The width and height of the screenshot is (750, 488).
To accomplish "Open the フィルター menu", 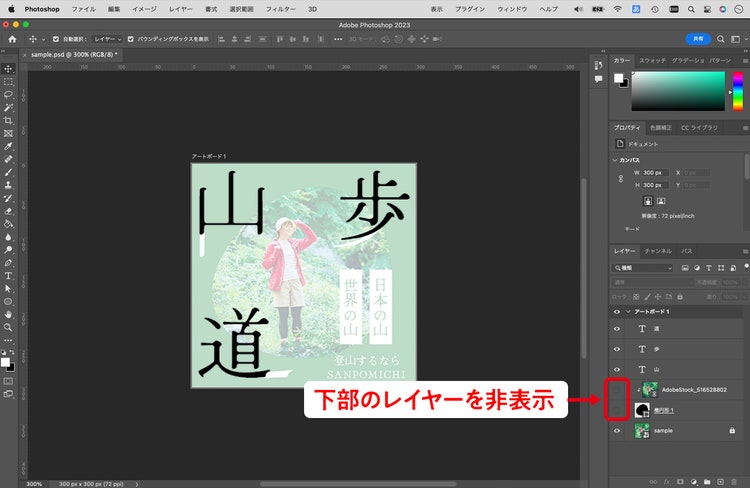I will pyautogui.click(x=281, y=9).
